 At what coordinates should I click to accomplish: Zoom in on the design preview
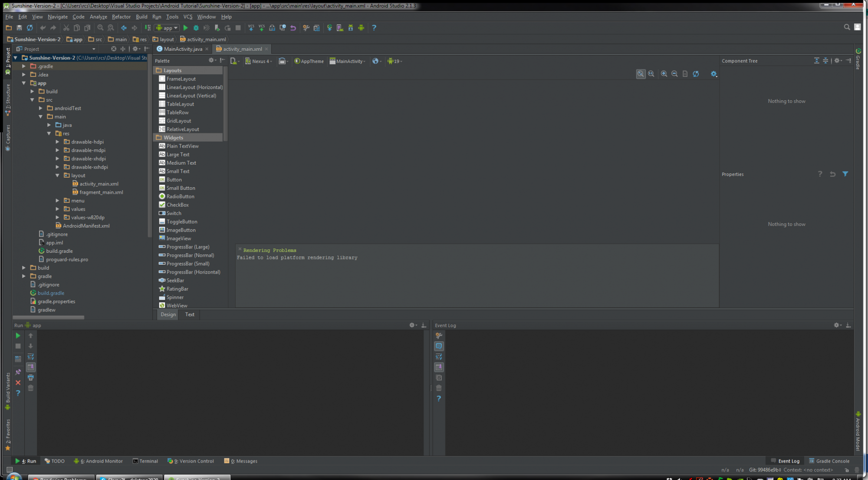point(664,74)
